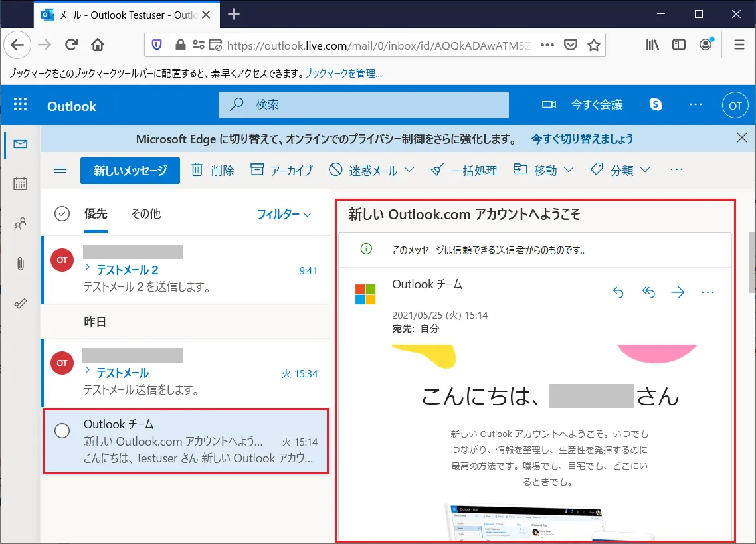Viewport: 756px width, 544px height.
Task: Dismiss the Microsoft Edge banner
Action: (x=742, y=138)
